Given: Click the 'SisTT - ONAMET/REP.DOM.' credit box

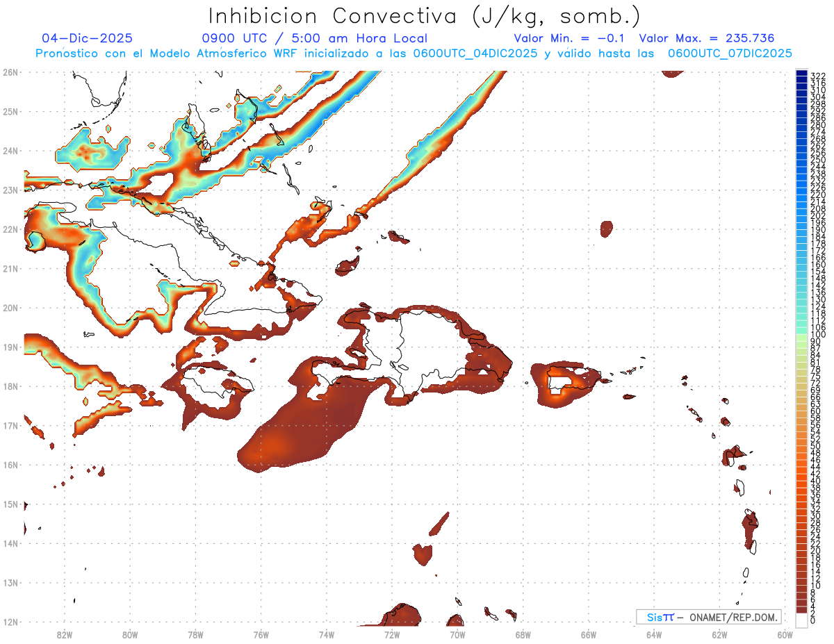Looking at the screenshot, I should [709, 617].
